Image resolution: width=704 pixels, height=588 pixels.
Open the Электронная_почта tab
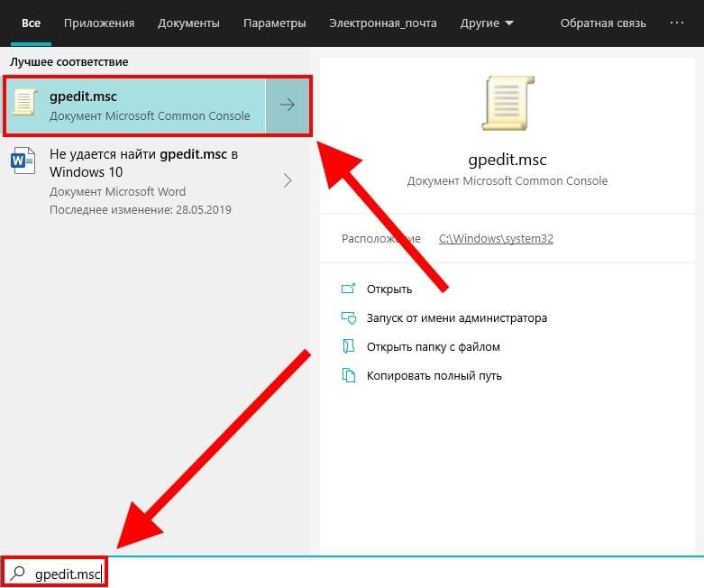382,23
